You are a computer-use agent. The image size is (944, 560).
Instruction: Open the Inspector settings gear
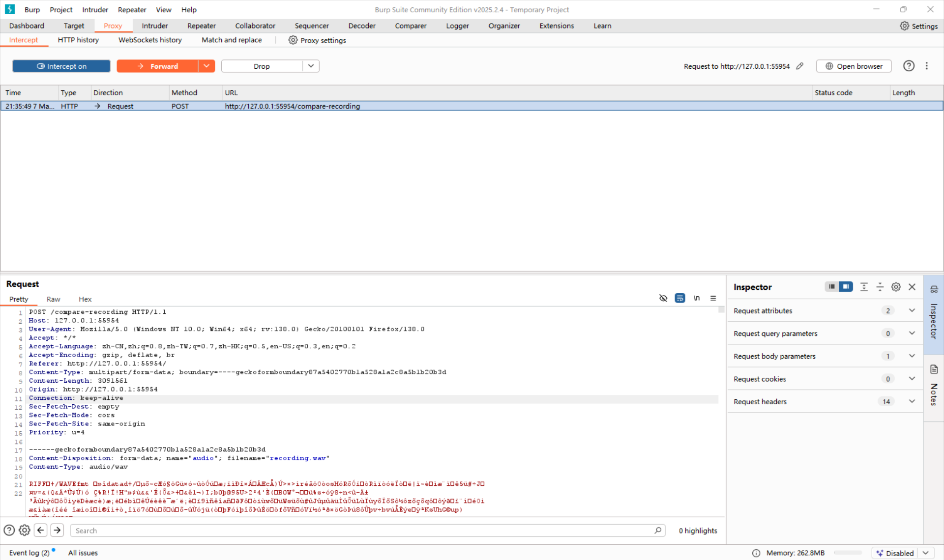tap(896, 287)
